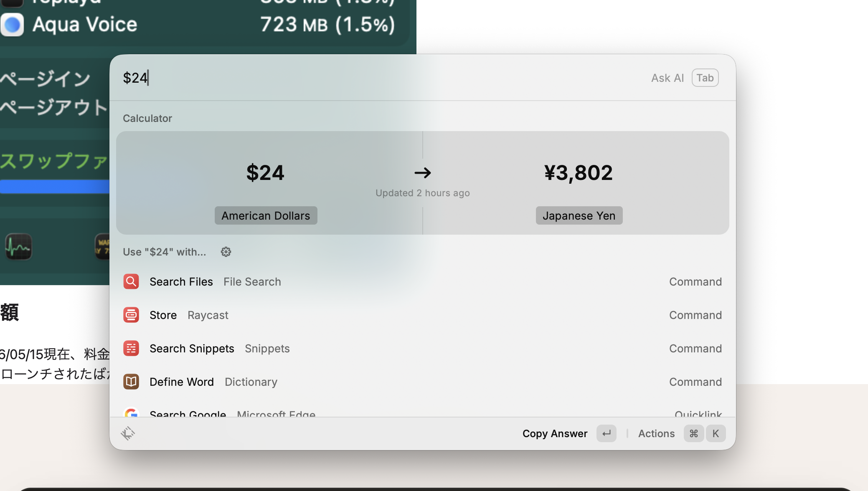Click the 'Dictionary' subtitle text
The image size is (868, 491).
[x=251, y=382]
